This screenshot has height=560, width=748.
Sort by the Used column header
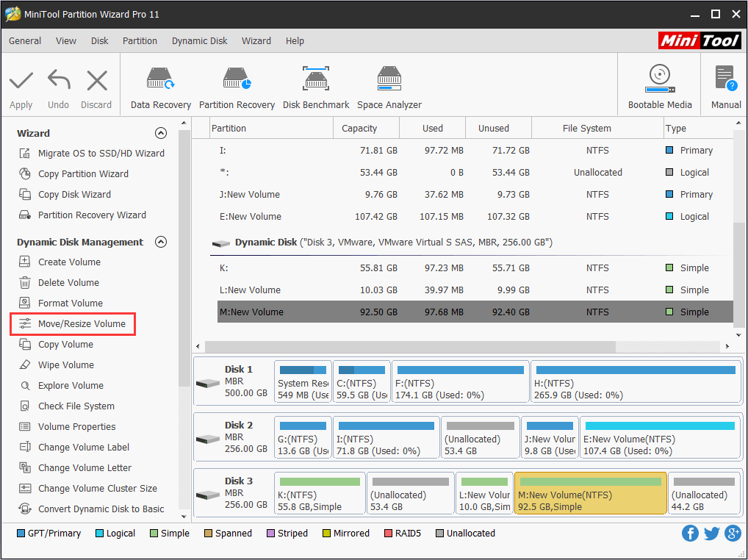click(x=432, y=129)
